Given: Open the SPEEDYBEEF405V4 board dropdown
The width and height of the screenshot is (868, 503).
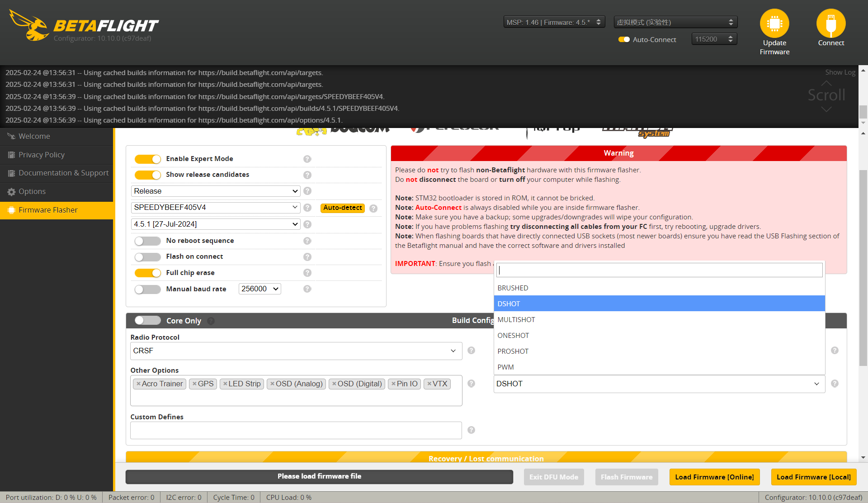Looking at the screenshot, I should click(216, 207).
